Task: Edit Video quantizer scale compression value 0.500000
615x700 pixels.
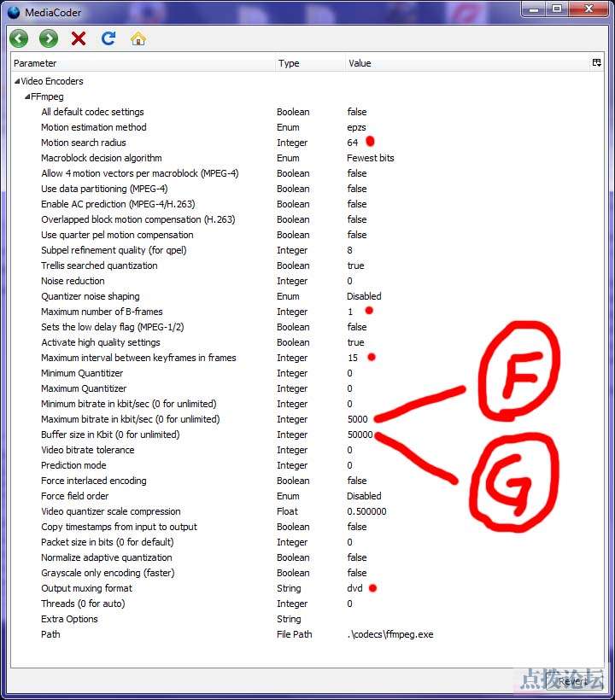Action: [x=366, y=511]
